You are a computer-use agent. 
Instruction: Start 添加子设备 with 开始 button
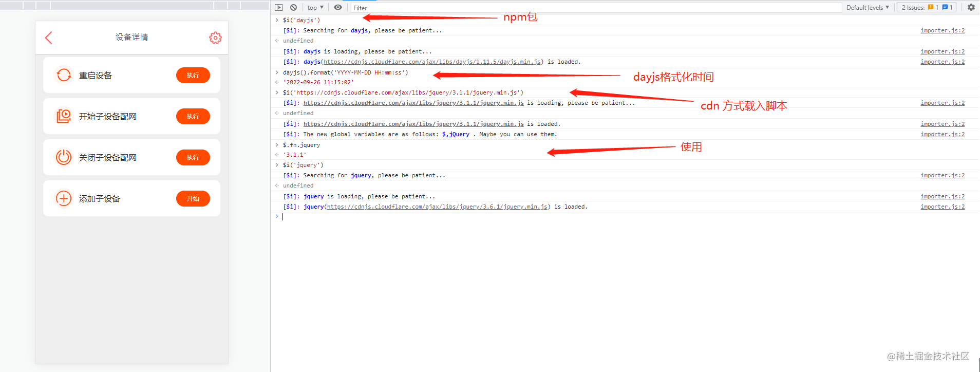193,198
